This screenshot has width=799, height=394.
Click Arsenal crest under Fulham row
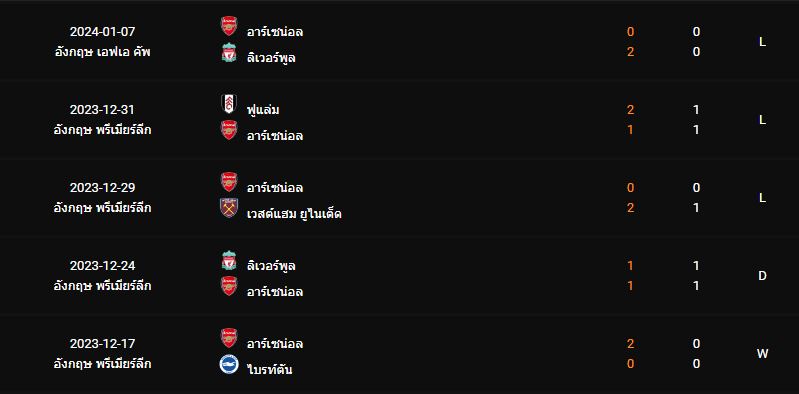[x=229, y=130]
